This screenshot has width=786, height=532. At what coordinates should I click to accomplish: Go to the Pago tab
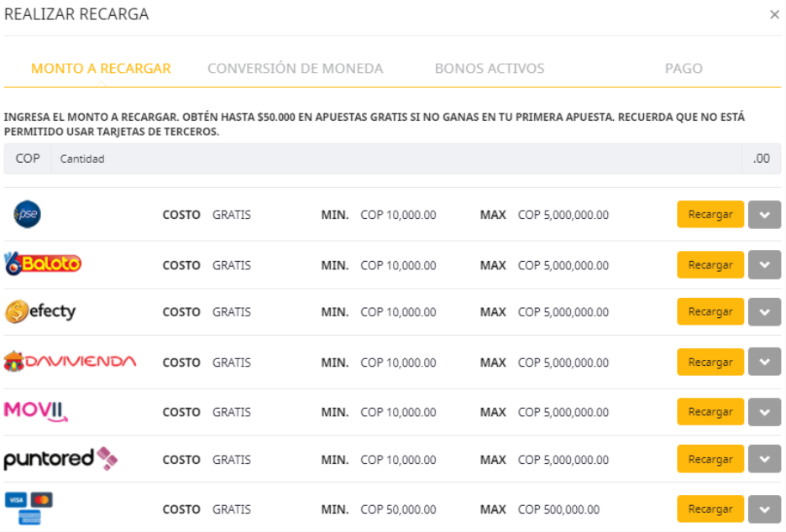pos(684,68)
